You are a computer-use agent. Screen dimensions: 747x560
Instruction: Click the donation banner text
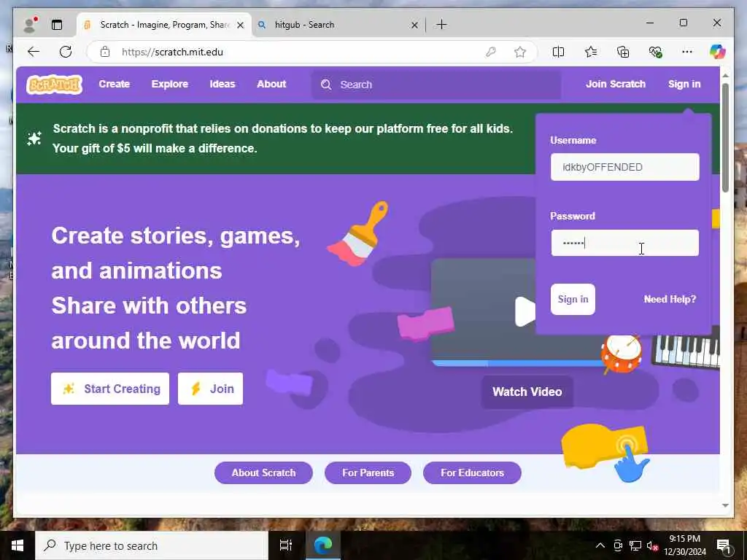[x=282, y=139]
